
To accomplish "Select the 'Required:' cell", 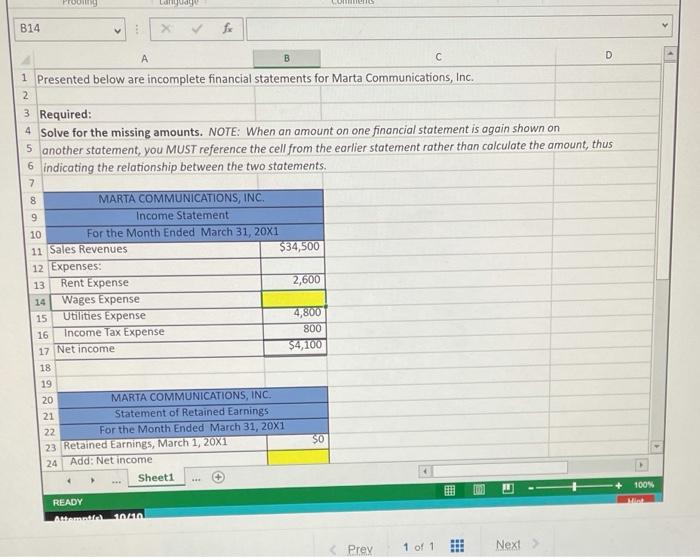I will [x=146, y=114].
